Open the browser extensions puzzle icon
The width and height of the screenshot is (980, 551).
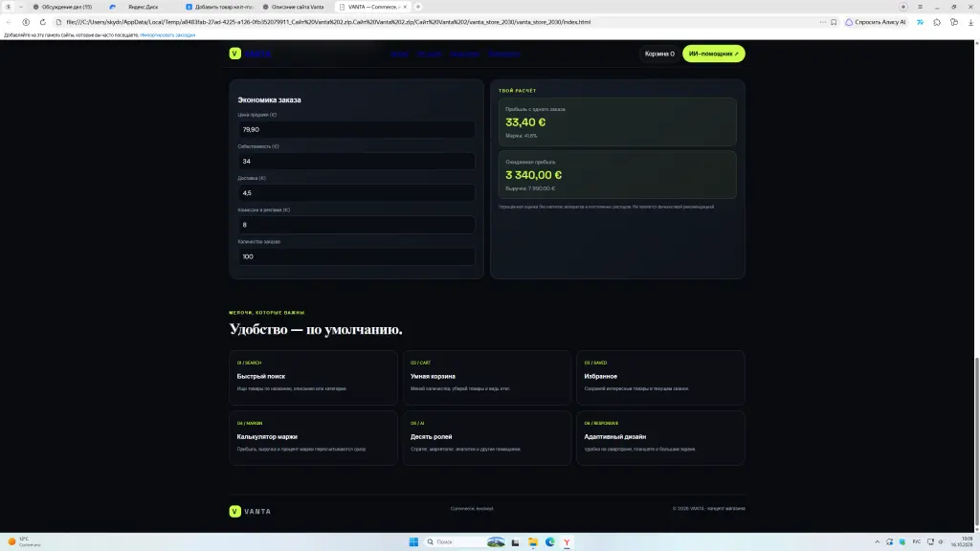[x=937, y=22]
